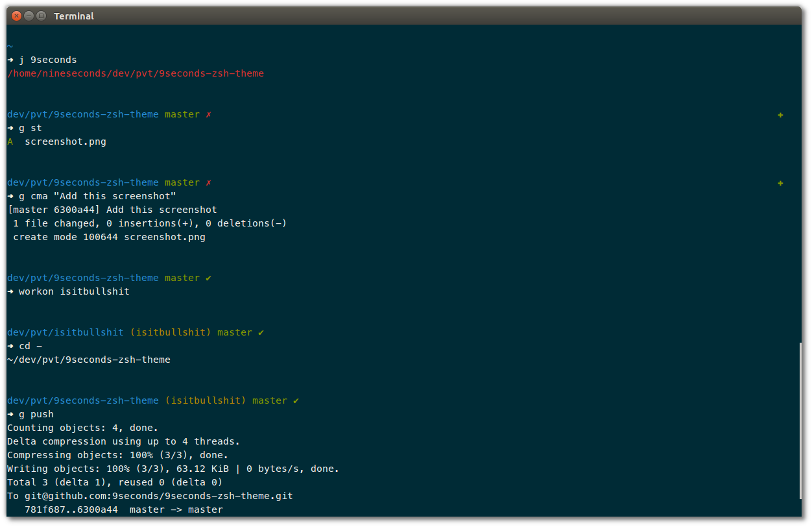Screen dimensions: 812x527
Task: Click the '1 file changed' output line
Action: click(x=150, y=223)
